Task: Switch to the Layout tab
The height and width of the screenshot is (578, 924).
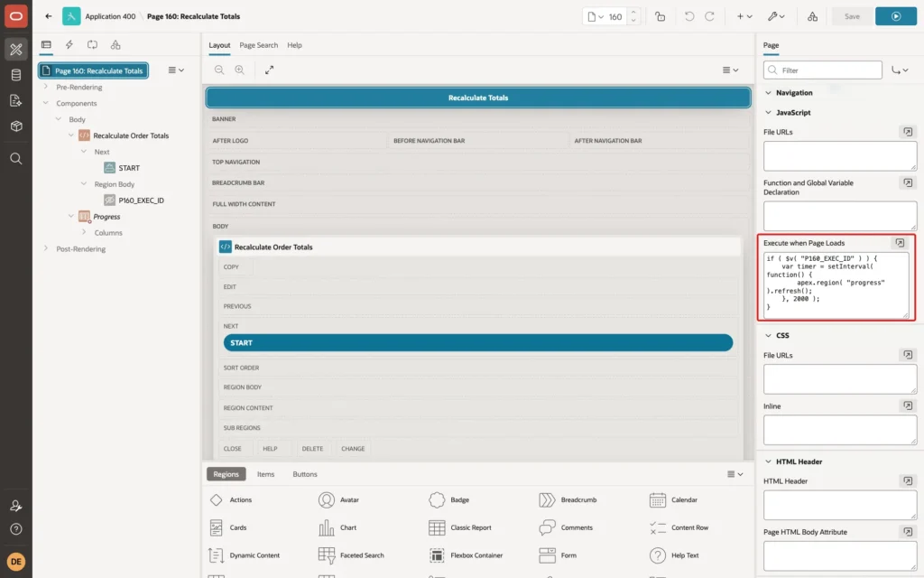Action: 219,45
